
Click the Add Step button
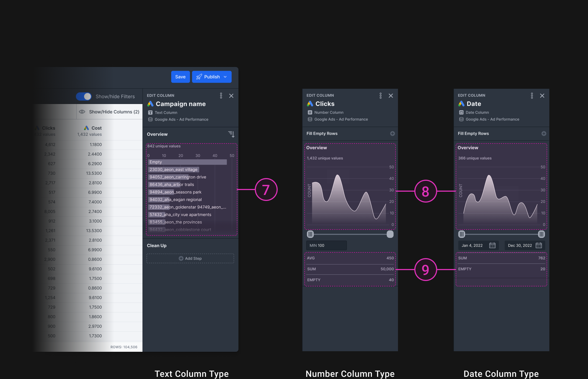[x=190, y=258]
